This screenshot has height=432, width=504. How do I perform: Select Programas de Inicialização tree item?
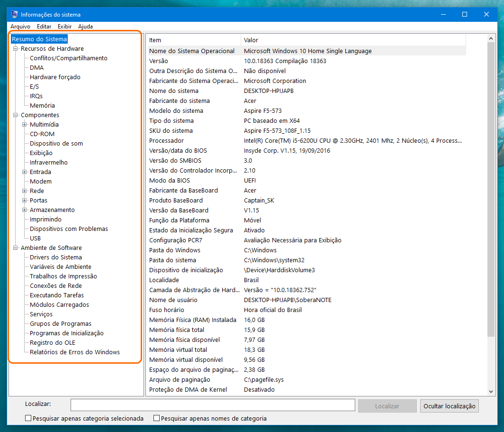click(x=66, y=333)
